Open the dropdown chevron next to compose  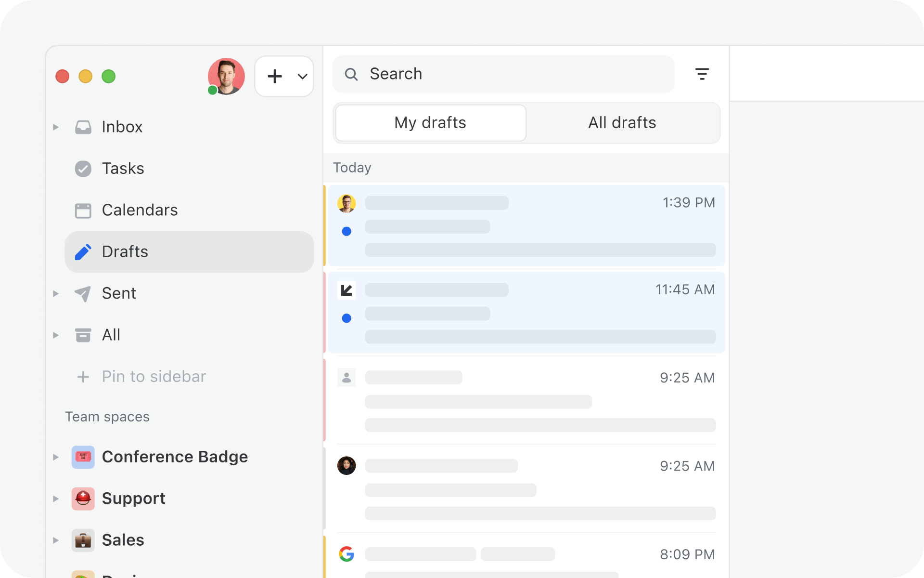302,76
